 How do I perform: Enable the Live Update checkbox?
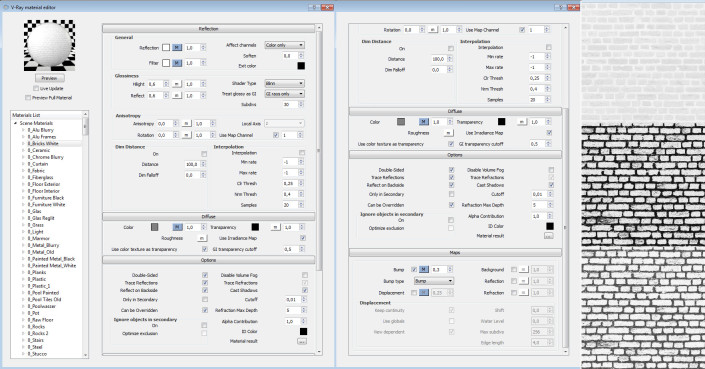tap(36, 89)
